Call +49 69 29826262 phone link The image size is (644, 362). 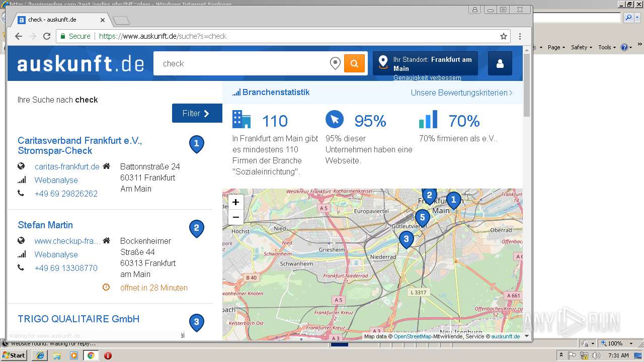(66, 194)
